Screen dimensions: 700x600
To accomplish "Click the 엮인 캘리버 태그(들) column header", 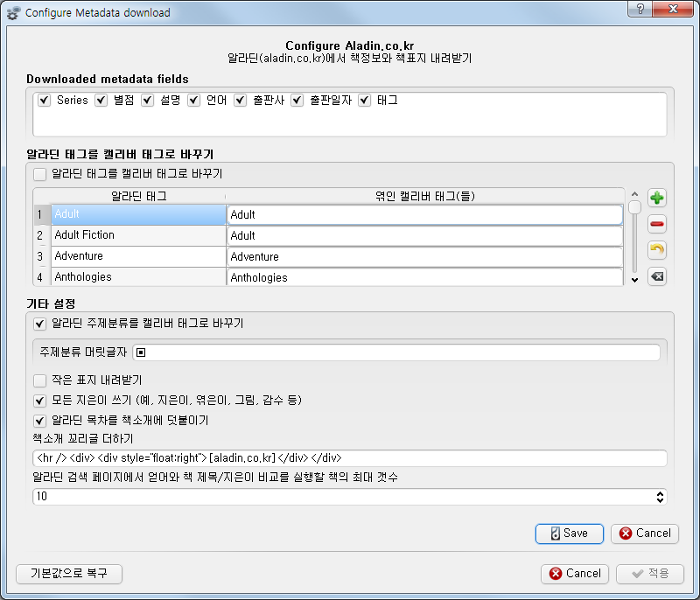I will pos(424,196).
